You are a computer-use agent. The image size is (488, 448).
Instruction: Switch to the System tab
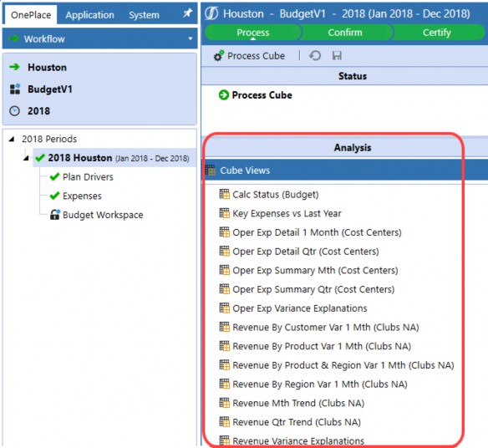coord(144,15)
